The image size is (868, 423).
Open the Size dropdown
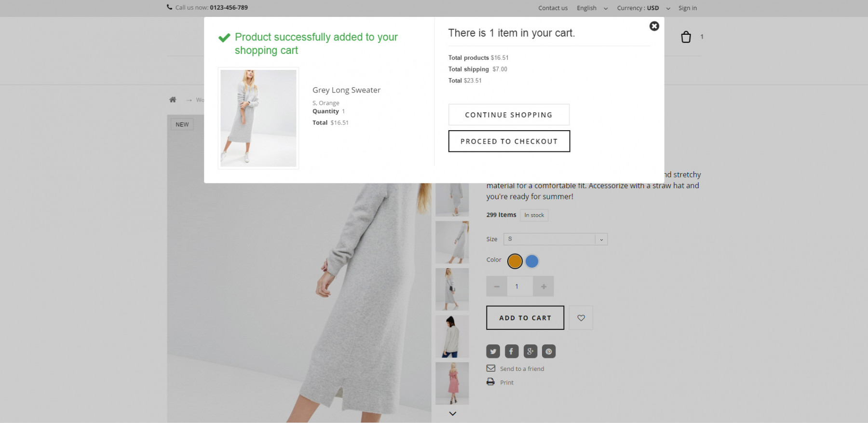coord(555,239)
